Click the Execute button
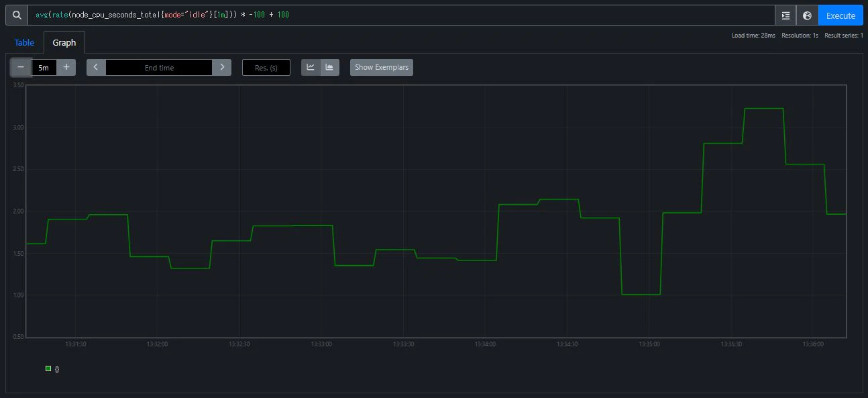 tap(840, 15)
